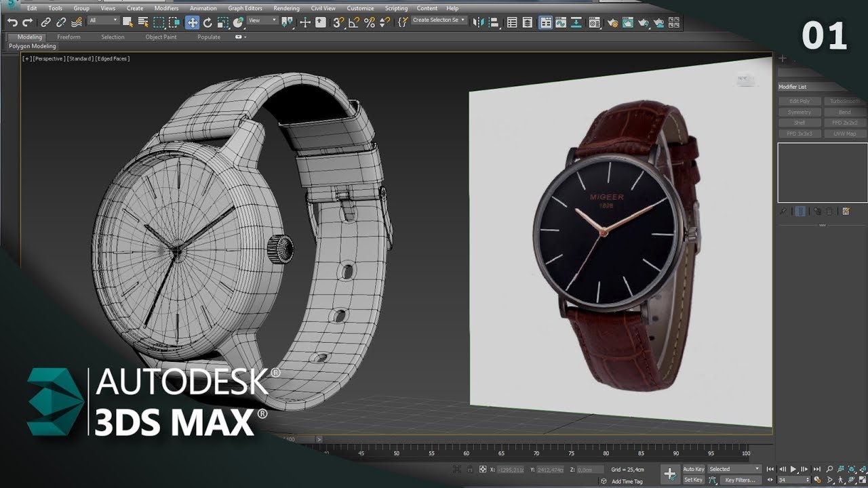
Task: Open Select by Name list icon
Action: 143,22
